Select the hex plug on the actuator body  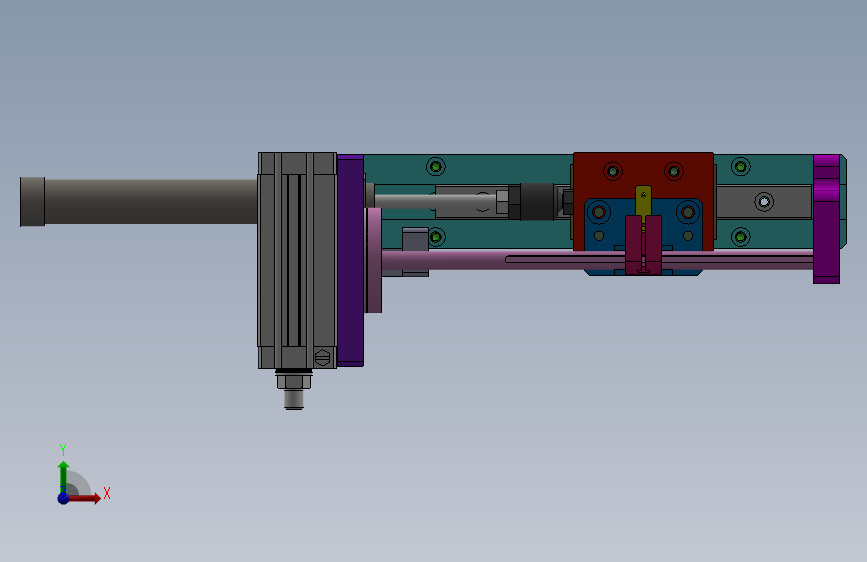pyautogui.click(x=323, y=357)
